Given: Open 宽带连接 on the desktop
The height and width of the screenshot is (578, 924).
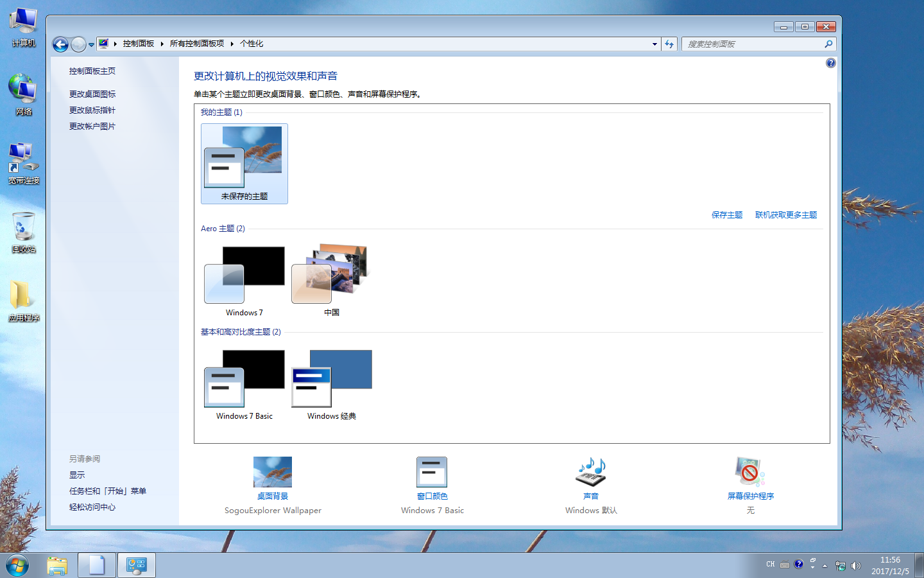Looking at the screenshot, I should point(23,159).
